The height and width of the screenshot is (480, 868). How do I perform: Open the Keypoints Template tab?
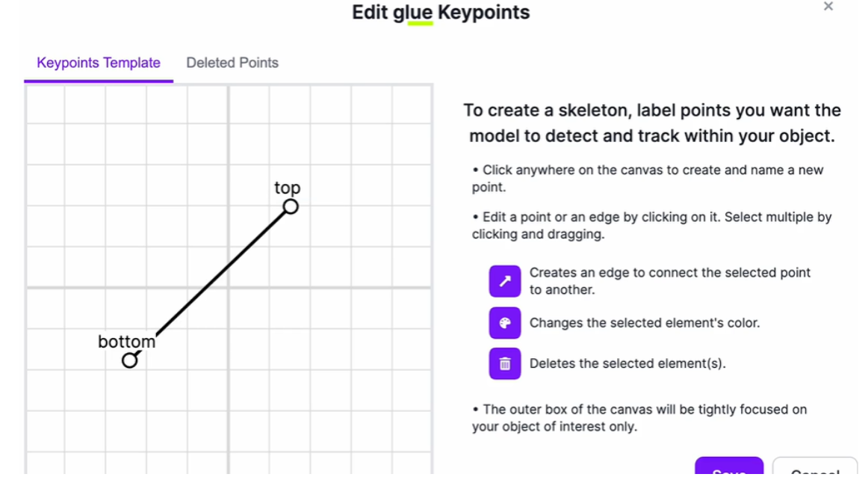(99, 63)
